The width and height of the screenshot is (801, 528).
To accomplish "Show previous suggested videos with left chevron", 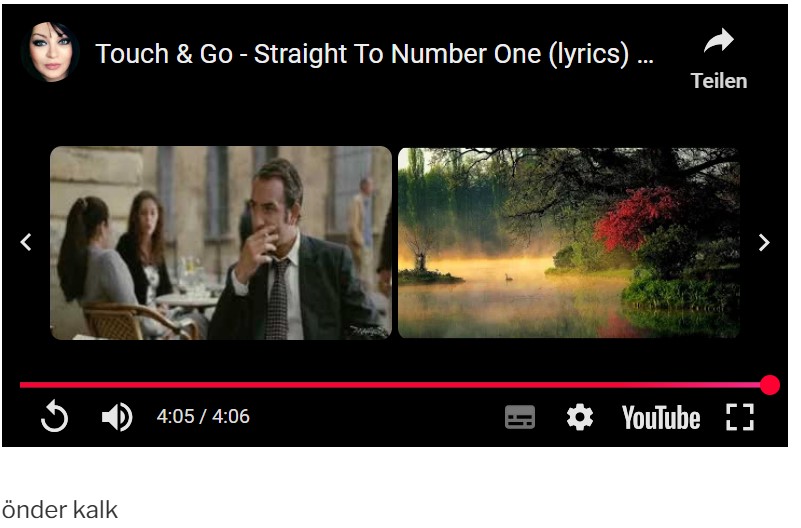I will click(x=26, y=242).
